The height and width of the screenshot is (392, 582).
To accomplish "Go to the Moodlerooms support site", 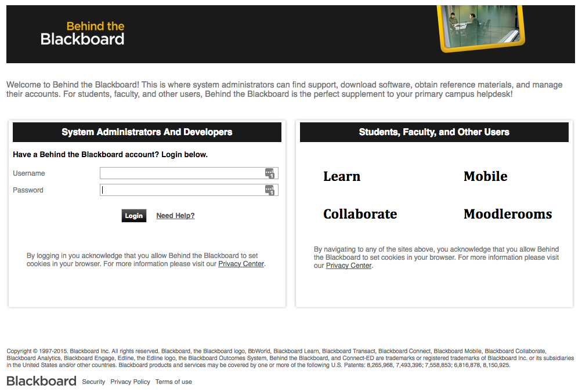I will pos(507,214).
